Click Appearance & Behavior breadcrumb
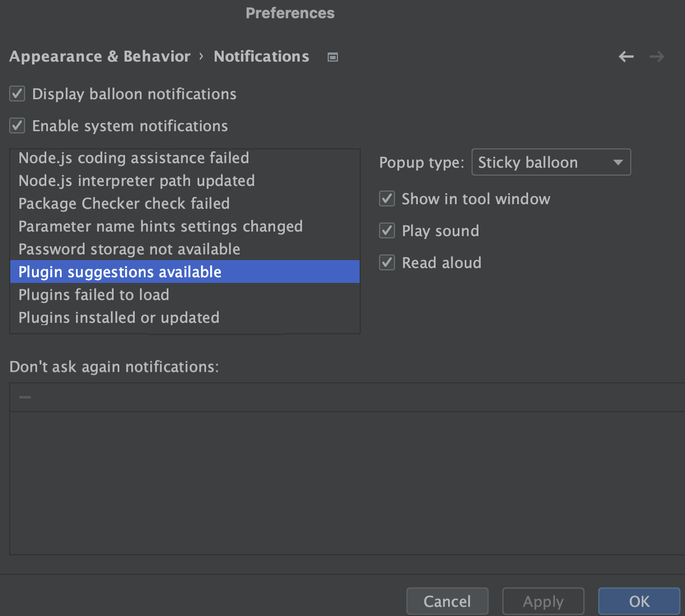Image resolution: width=685 pixels, height=616 pixels. (99, 56)
